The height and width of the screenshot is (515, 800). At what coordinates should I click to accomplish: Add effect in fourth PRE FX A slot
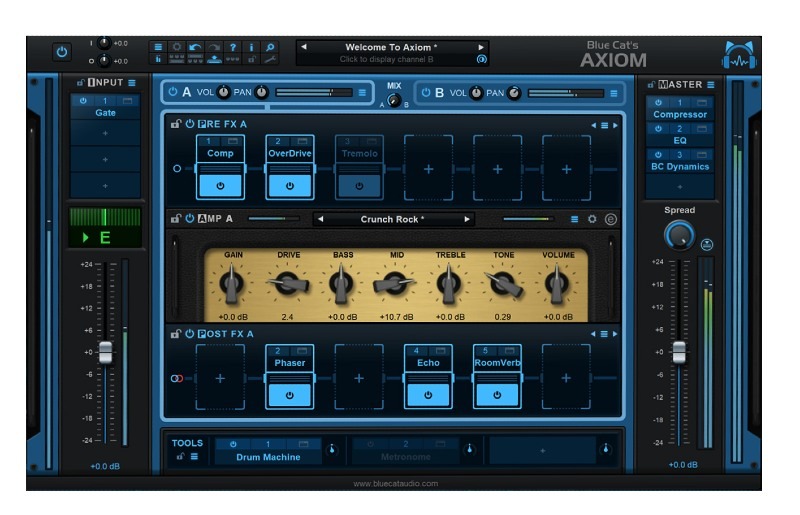click(x=429, y=169)
